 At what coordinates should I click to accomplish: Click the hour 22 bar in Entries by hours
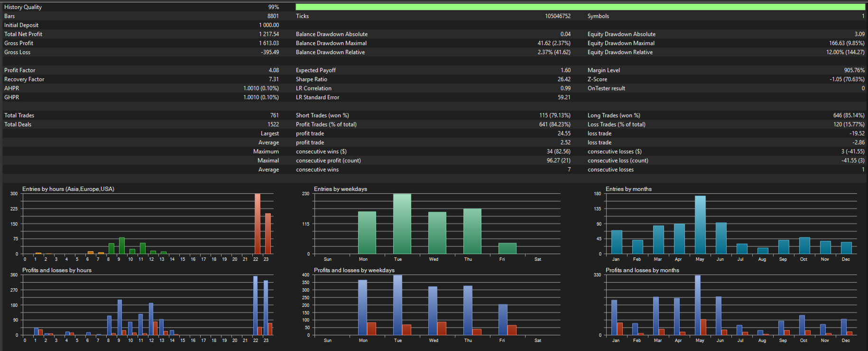point(258,224)
